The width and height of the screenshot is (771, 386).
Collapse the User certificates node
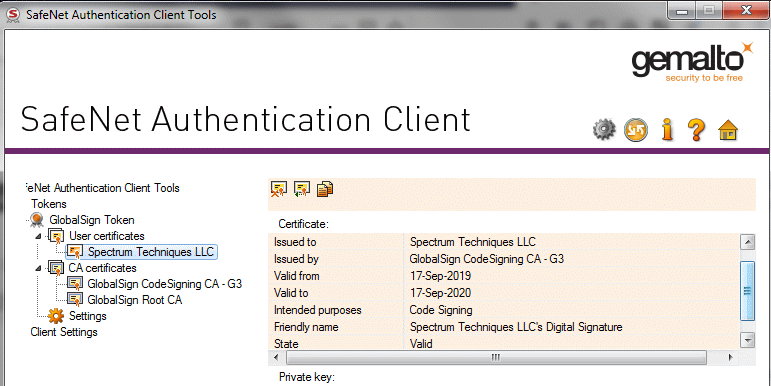39,237
